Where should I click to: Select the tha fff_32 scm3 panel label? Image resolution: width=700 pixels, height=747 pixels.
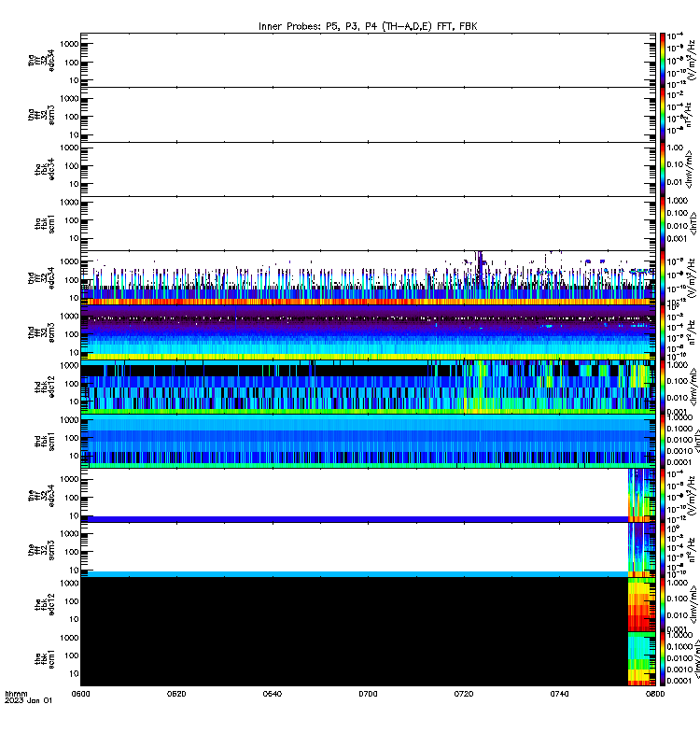[41, 115]
